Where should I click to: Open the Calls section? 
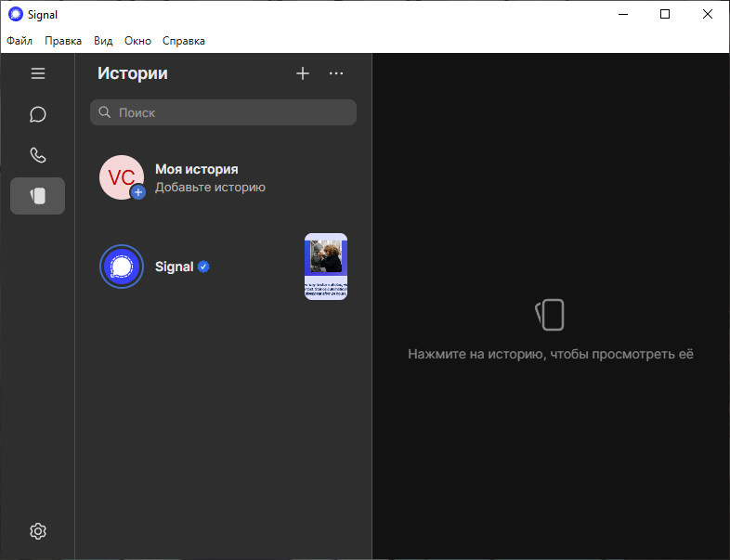coord(38,155)
